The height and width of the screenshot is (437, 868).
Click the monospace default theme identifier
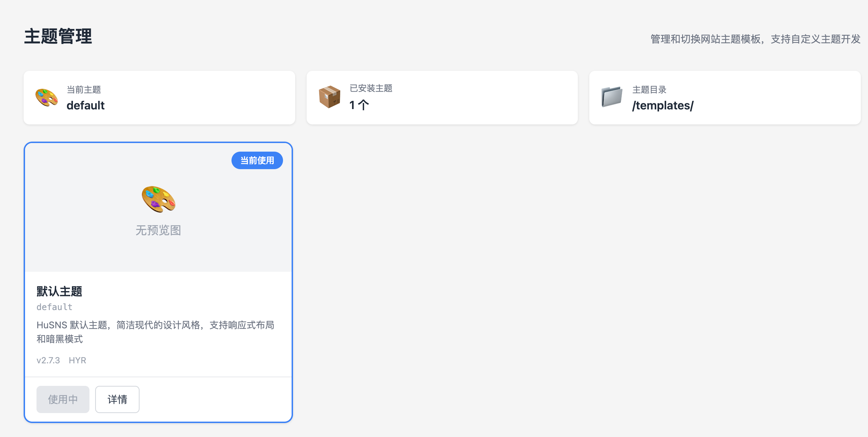54,307
